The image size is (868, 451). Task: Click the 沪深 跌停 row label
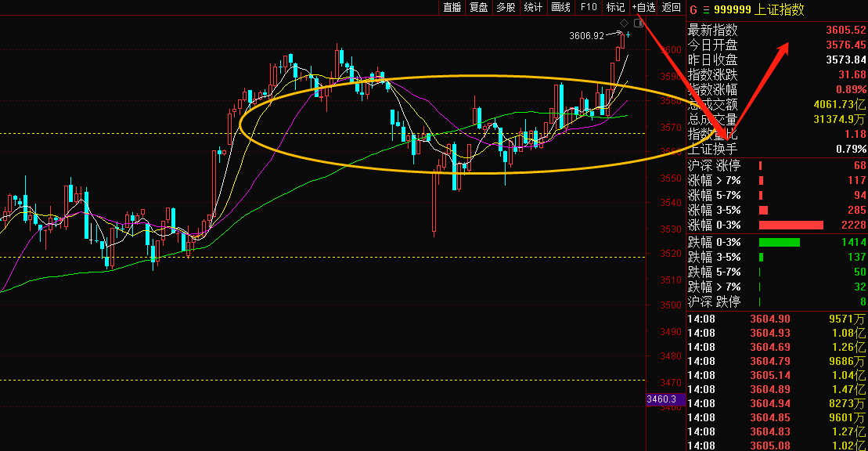[x=714, y=302]
